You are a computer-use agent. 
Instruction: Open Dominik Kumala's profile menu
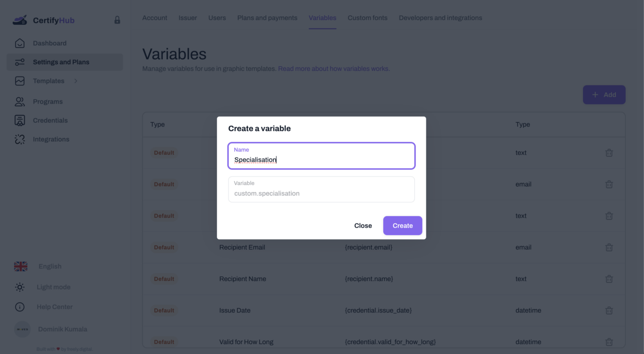pyautogui.click(x=62, y=329)
